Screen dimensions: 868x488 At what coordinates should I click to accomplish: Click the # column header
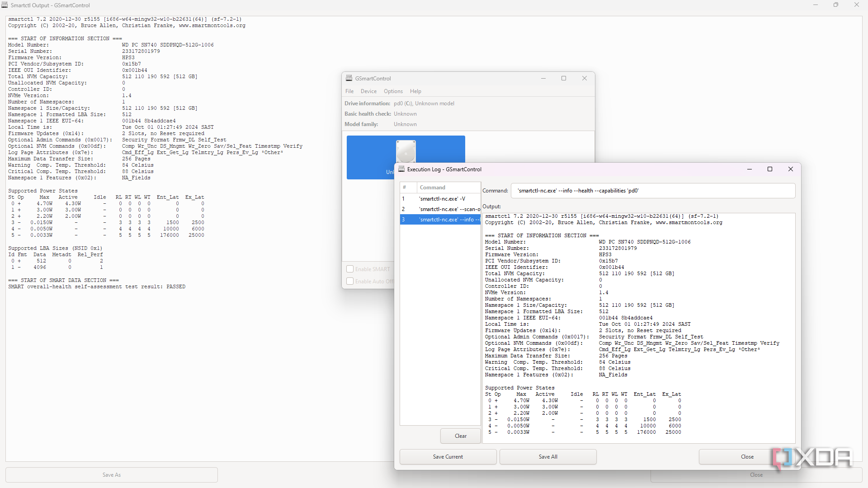point(408,188)
